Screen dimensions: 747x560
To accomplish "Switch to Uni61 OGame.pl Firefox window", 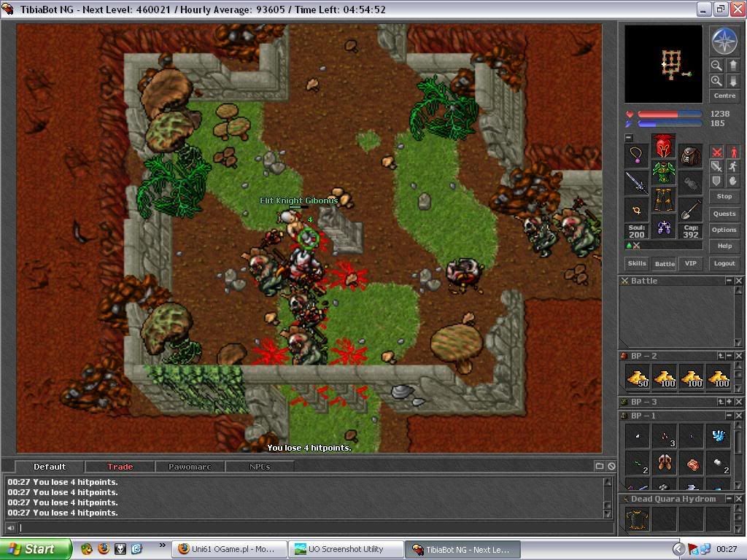I will pyautogui.click(x=229, y=549).
